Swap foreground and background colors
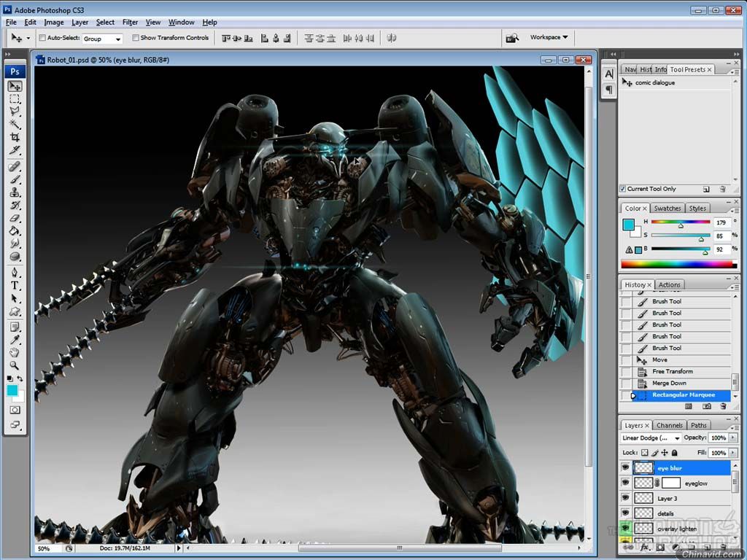 click(x=20, y=379)
